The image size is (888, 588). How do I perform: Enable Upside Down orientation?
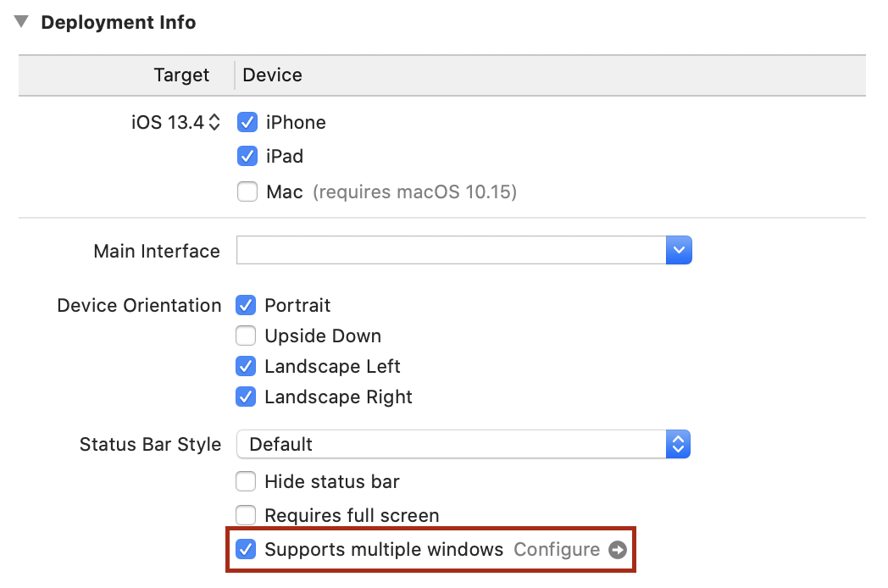pos(246,336)
